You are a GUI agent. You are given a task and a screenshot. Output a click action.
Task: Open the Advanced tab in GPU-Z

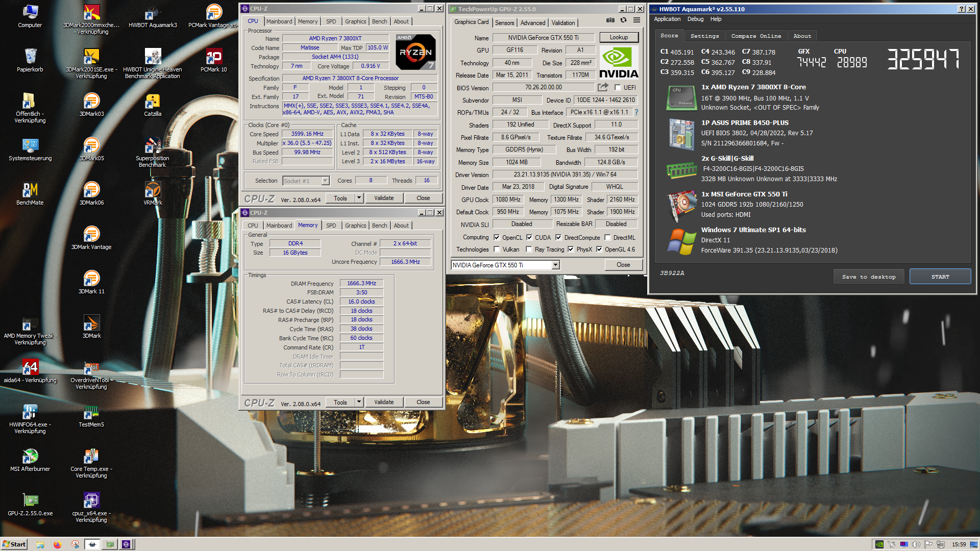click(x=533, y=23)
